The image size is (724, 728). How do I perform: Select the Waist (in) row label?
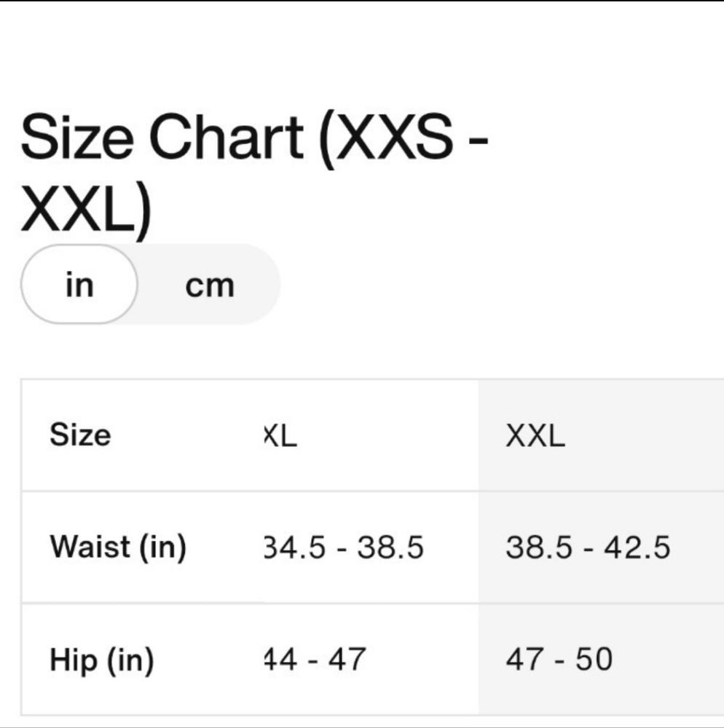(118, 547)
